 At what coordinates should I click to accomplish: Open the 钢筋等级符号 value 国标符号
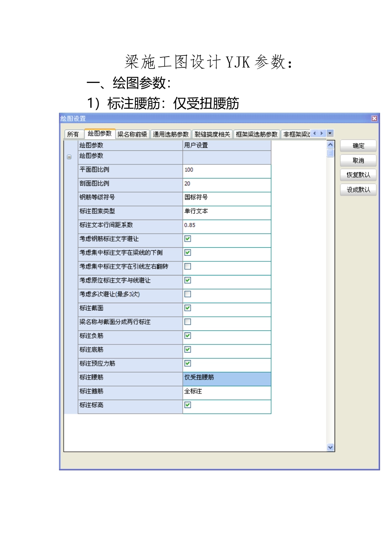[227, 199]
